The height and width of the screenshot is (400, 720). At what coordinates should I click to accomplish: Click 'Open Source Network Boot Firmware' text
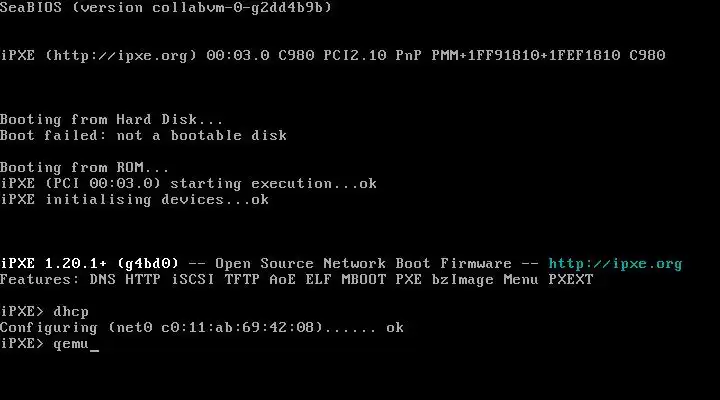363,264
